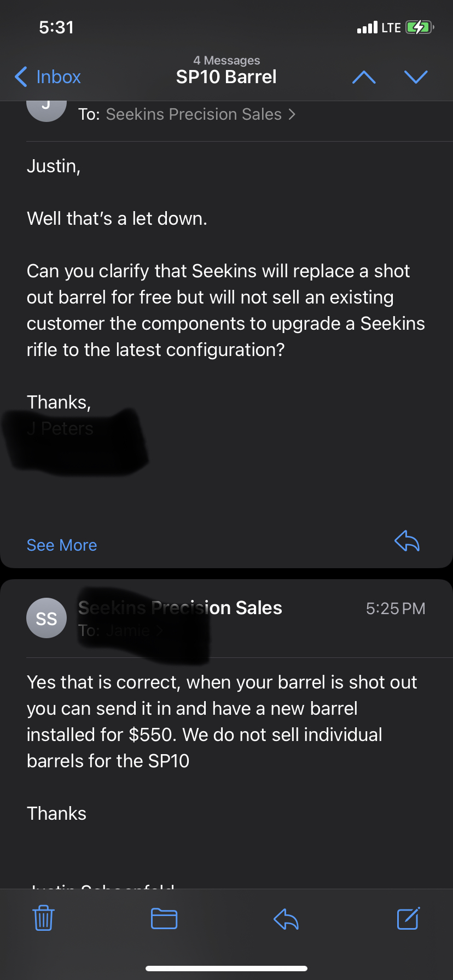Screen dimensions: 453x980
Task: Tap the home indicator bar
Action: [x=226, y=968]
